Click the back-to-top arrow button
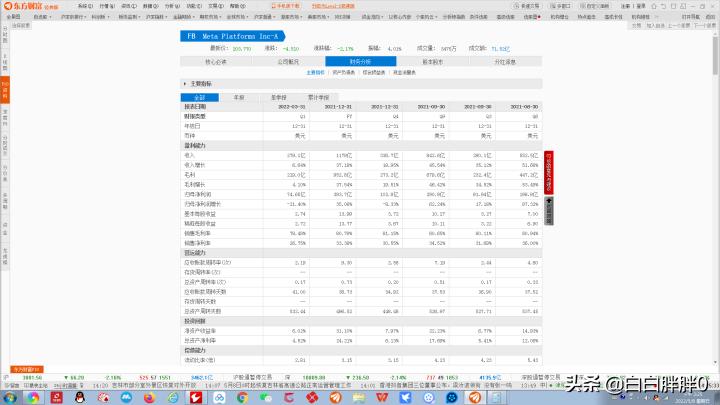This screenshot has width=720, height=405. point(549,211)
